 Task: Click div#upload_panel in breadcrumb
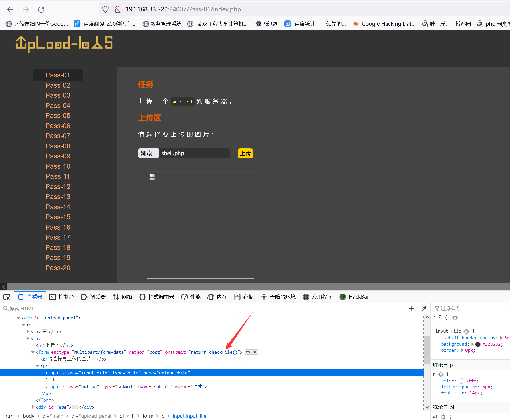click(x=91, y=416)
